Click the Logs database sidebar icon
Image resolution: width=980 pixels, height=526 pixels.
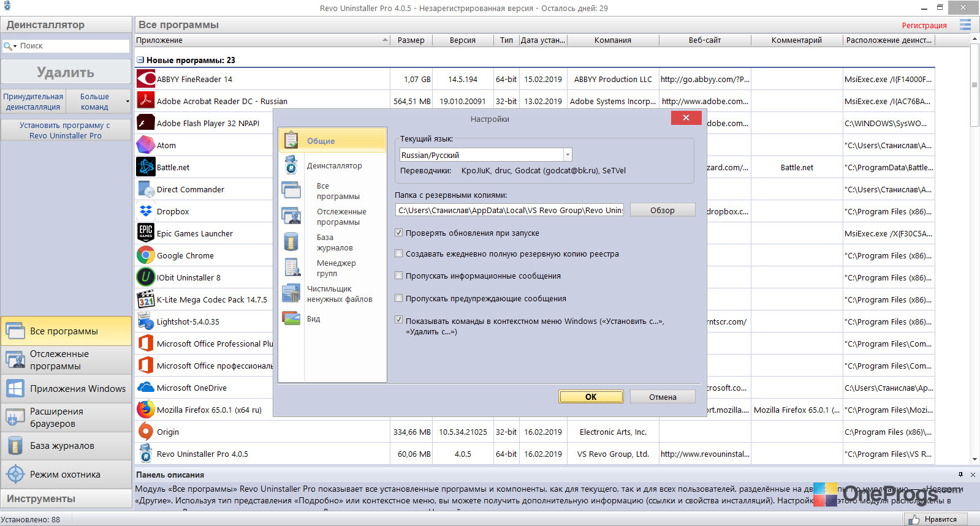tap(15, 446)
